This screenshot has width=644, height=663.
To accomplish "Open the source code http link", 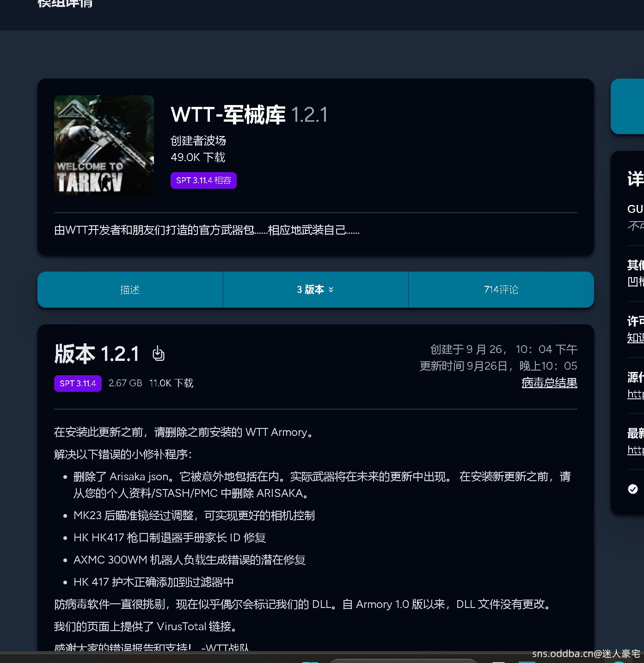I will [x=636, y=394].
